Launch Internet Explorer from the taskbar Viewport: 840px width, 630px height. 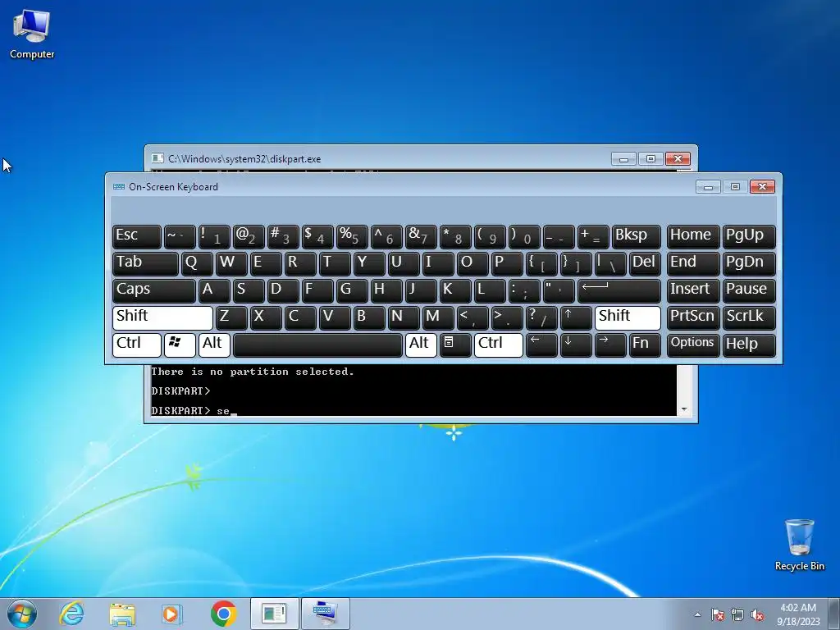[72, 614]
